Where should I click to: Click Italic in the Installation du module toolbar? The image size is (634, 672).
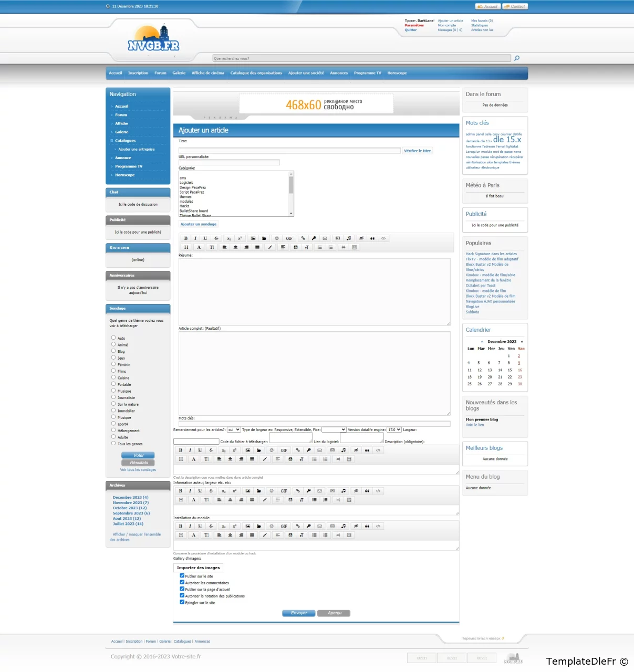click(190, 526)
